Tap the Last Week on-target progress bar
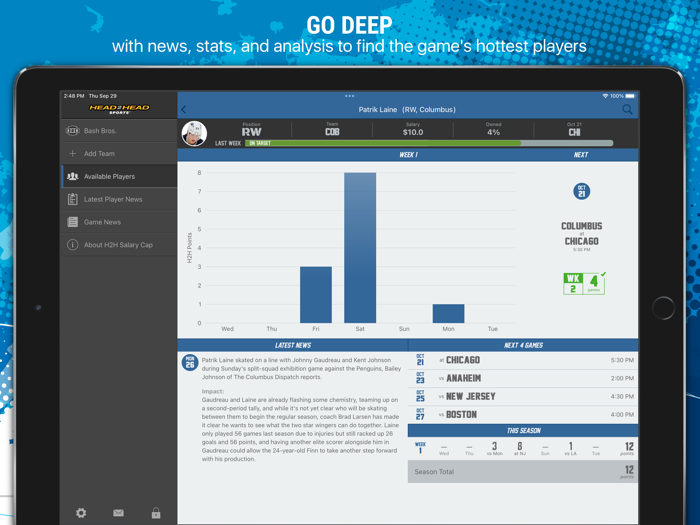 coord(429,143)
